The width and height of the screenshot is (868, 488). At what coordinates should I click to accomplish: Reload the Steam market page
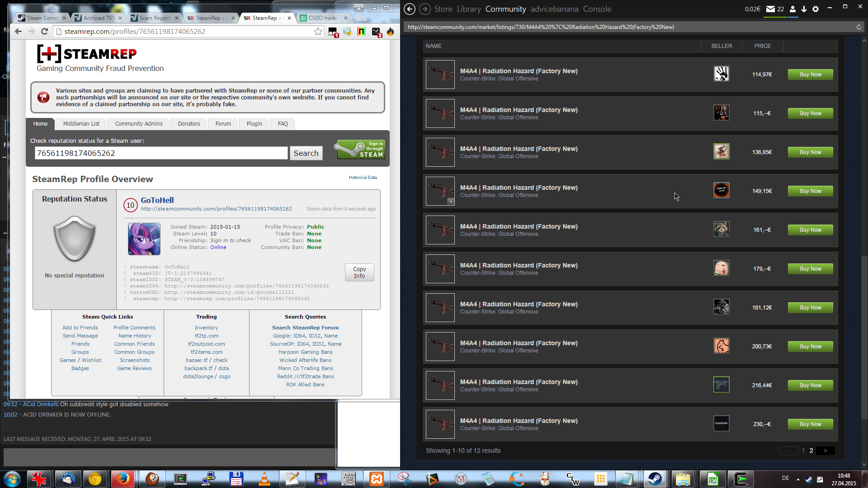coord(859,27)
